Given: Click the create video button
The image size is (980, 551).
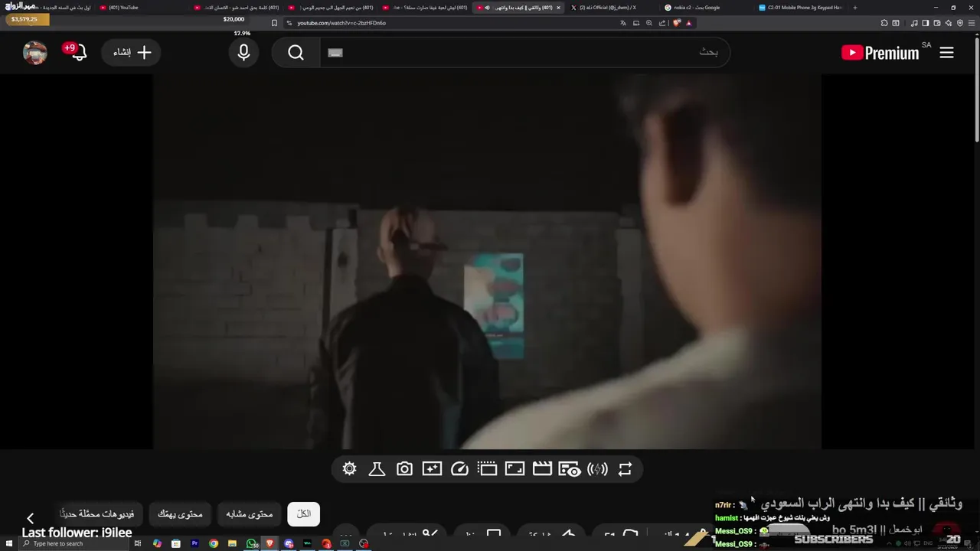Looking at the screenshot, I should tap(132, 52).
